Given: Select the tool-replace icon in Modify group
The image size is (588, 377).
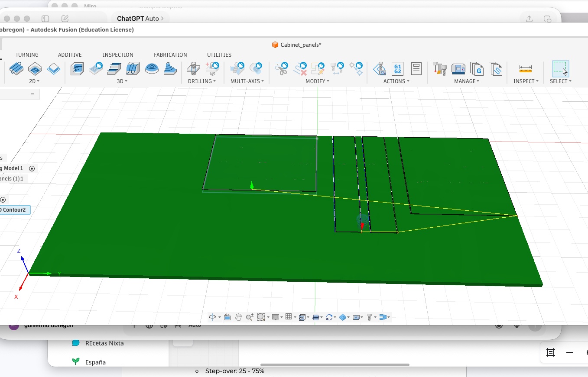Looking at the screenshot, I should pos(337,68).
